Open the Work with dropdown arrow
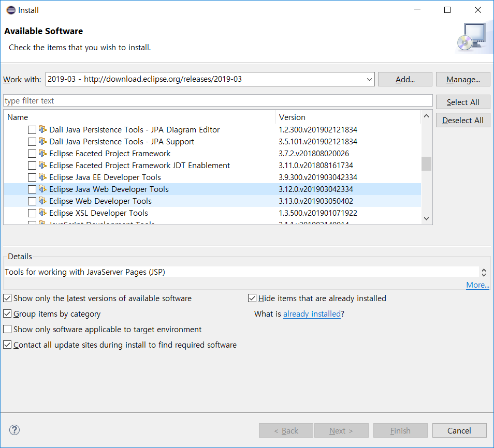494x448 pixels. pos(369,79)
